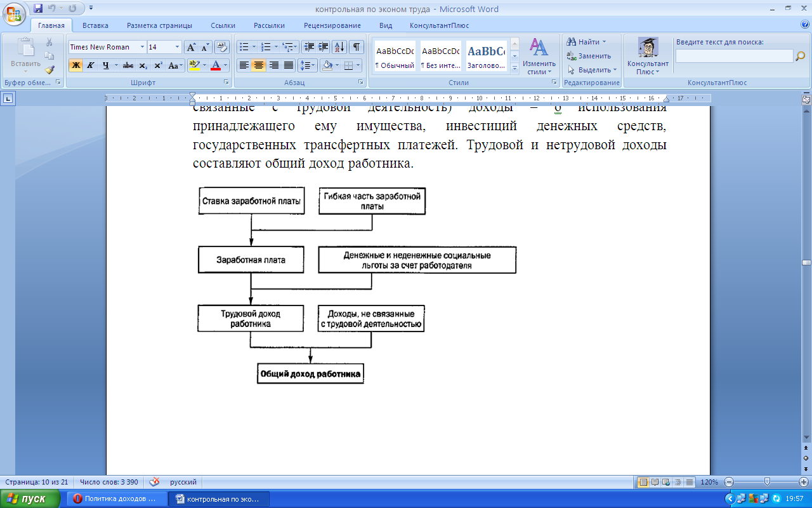
Task: Increase paragraph indent
Action: tap(324, 47)
